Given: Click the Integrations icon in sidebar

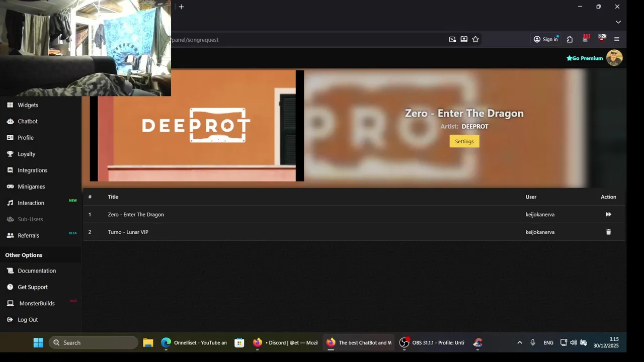Looking at the screenshot, I should tap(10, 170).
